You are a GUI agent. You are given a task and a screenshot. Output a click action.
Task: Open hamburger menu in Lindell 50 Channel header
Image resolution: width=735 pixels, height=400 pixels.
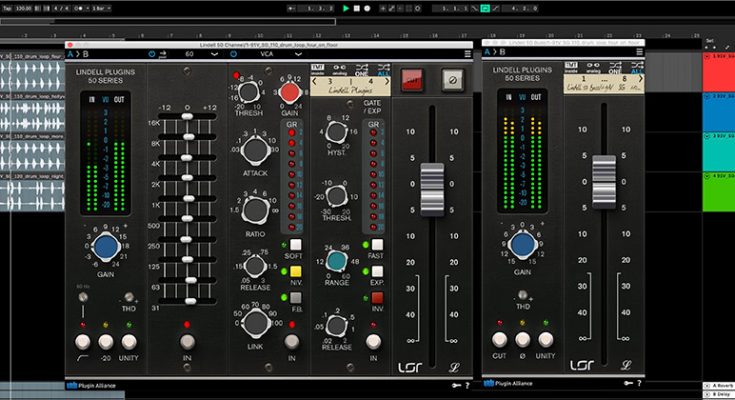point(467,54)
